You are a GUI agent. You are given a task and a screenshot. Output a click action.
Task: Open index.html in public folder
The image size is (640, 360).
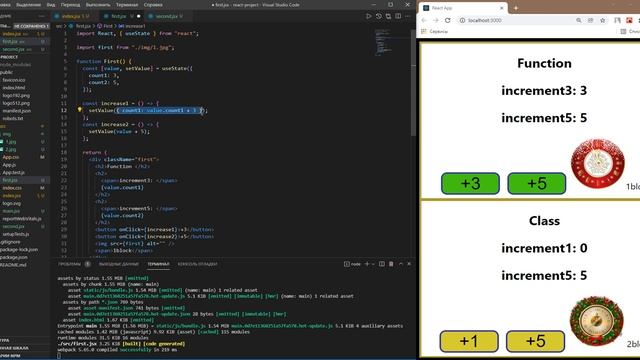(14, 88)
